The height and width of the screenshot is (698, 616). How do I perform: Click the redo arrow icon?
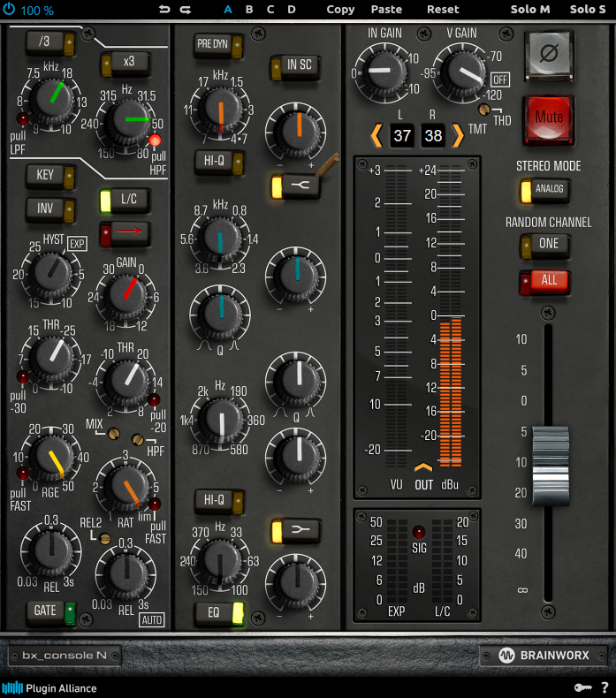(186, 10)
